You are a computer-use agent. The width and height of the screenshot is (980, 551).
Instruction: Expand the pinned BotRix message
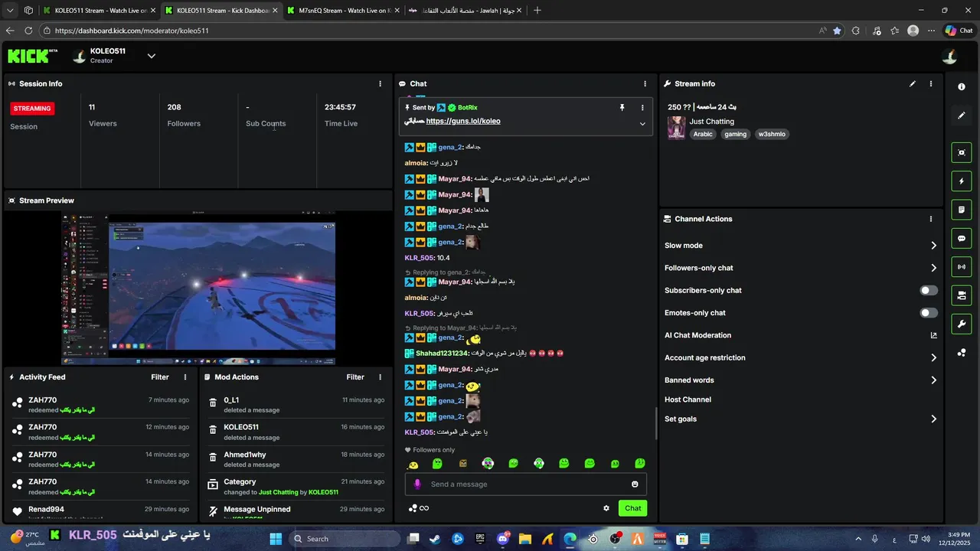tap(642, 123)
